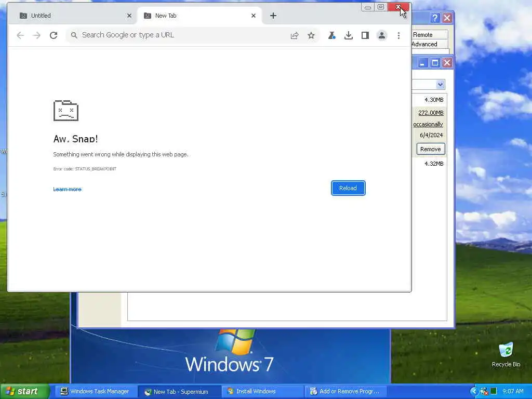532x399 pixels.
Task: Click the 272.00MB size link
Action: click(431, 113)
